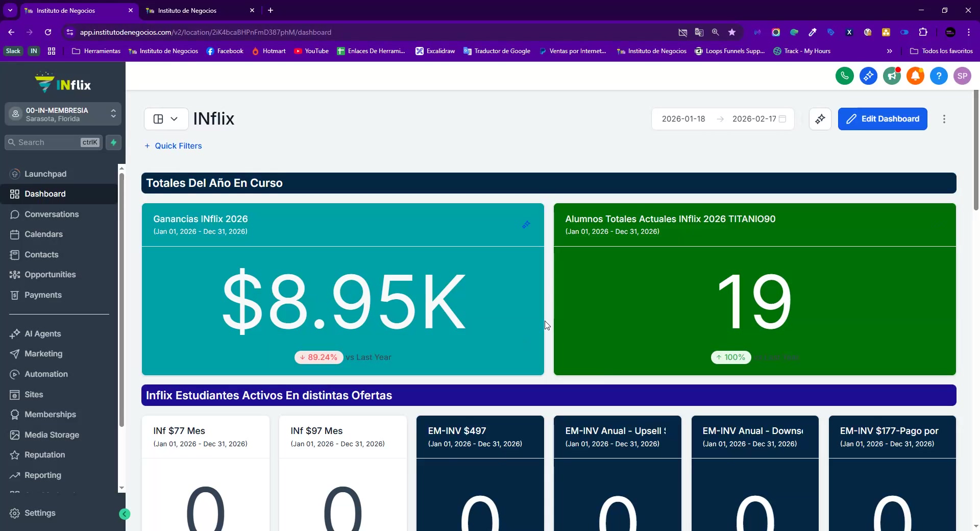Click the page vertical scrollbar
Image resolution: width=980 pixels, height=531 pixels.
(x=976, y=150)
